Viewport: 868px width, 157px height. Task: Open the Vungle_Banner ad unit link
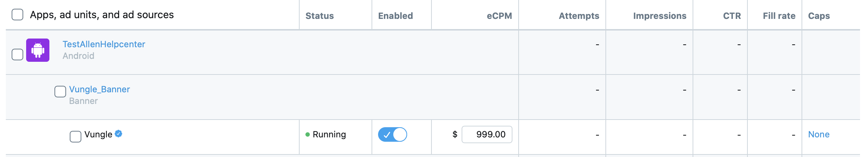tap(100, 89)
